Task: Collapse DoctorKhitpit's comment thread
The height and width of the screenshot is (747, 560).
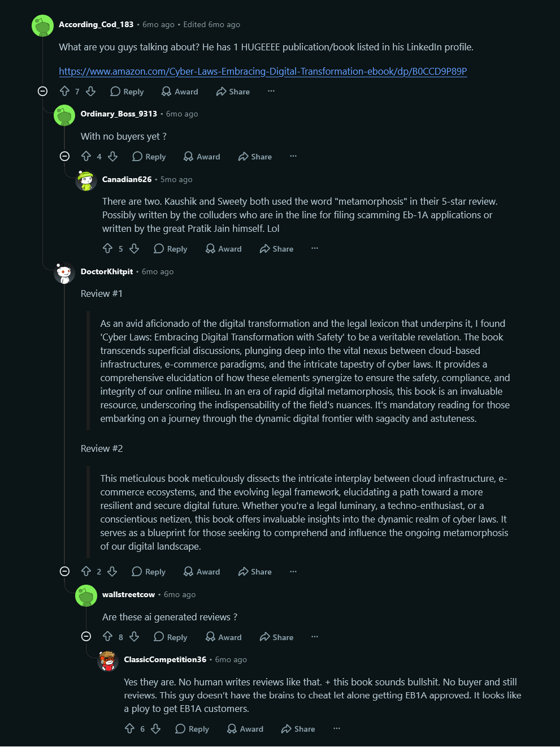Action: (64, 571)
